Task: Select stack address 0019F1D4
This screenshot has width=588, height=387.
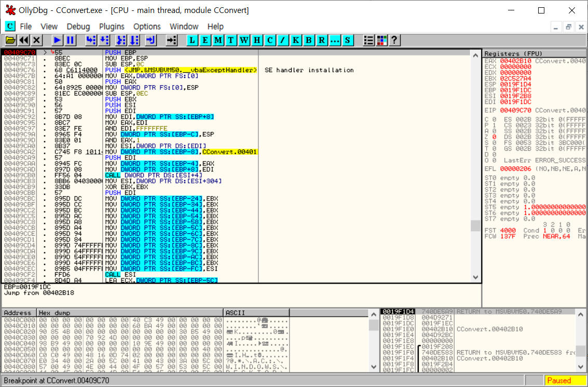Action: click(398, 312)
